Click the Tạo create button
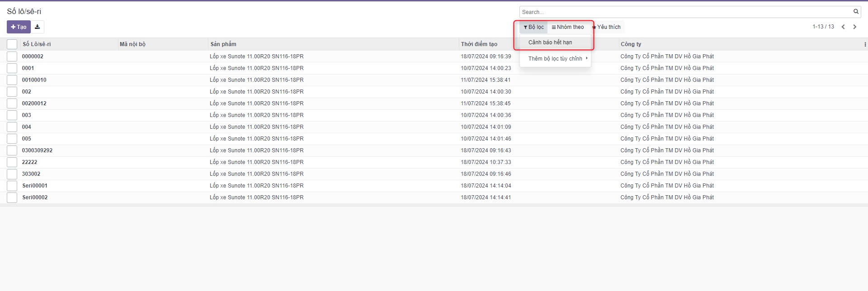The height and width of the screenshot is (291, 868). tap(19, 27)
